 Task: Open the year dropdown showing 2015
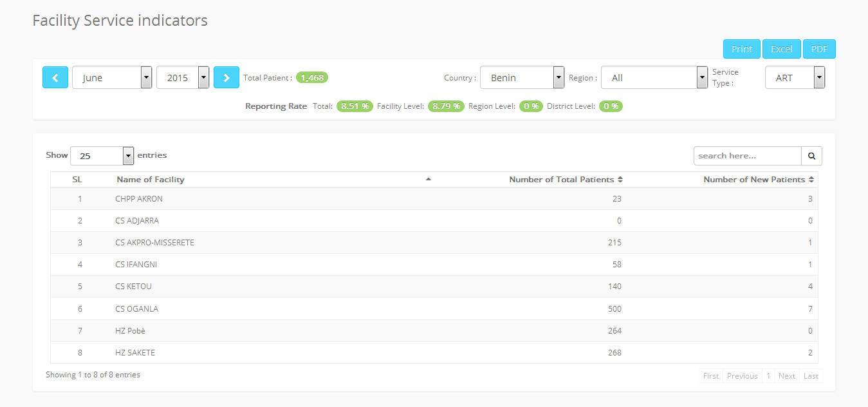click(183, 77)
